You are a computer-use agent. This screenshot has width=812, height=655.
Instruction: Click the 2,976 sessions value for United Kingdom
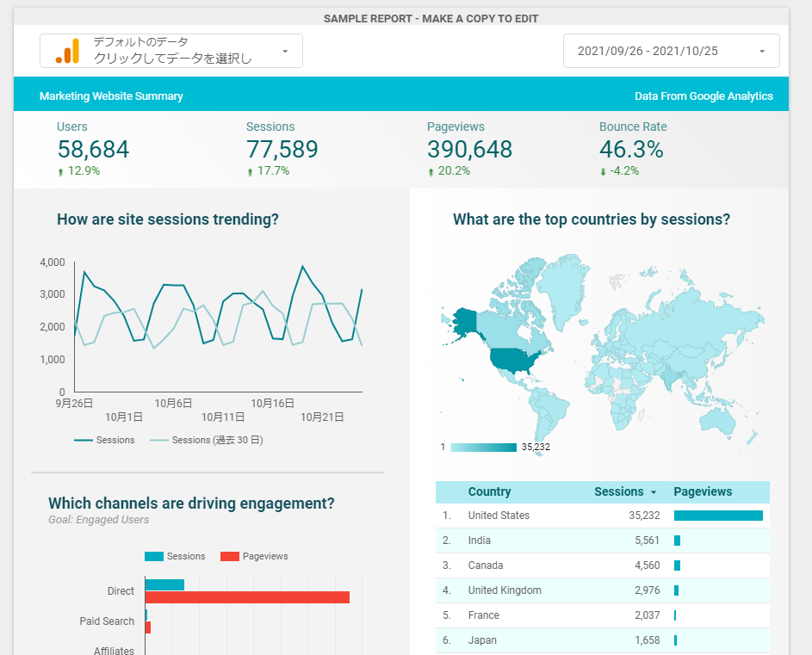(648, 590)
